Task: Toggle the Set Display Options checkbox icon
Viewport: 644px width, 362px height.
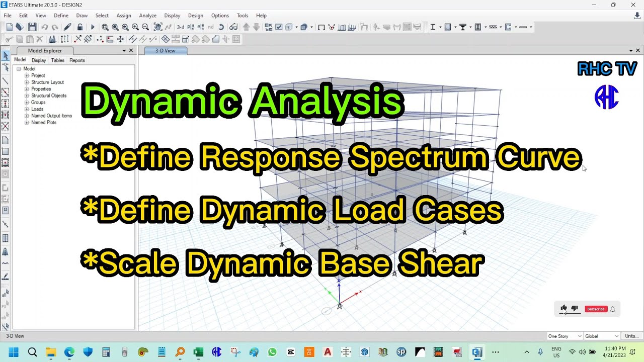Action: 279,27
